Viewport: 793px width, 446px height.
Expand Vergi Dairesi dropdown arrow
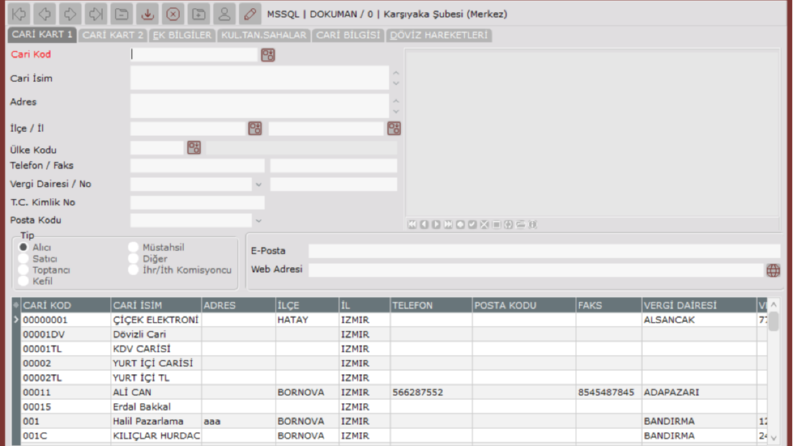pyautogui.click(x=258, y=185)
